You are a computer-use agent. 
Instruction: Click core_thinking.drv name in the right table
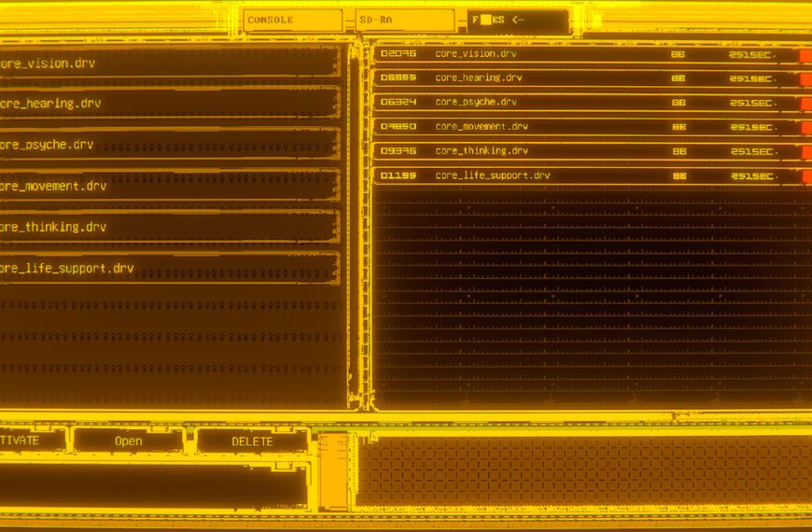pos(482,151)
